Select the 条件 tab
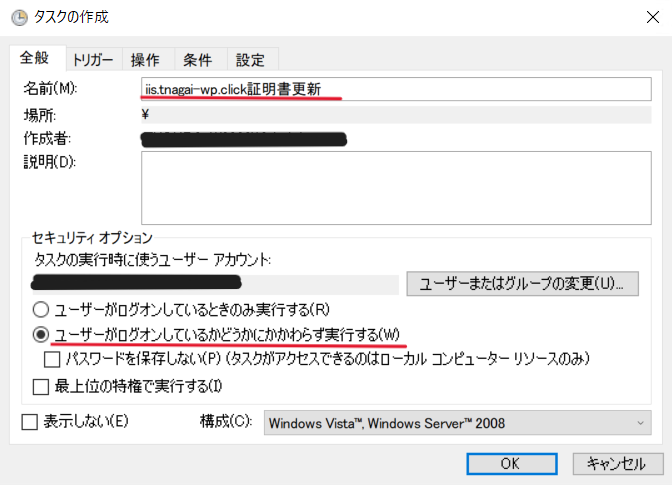 [x=197, y=59]
